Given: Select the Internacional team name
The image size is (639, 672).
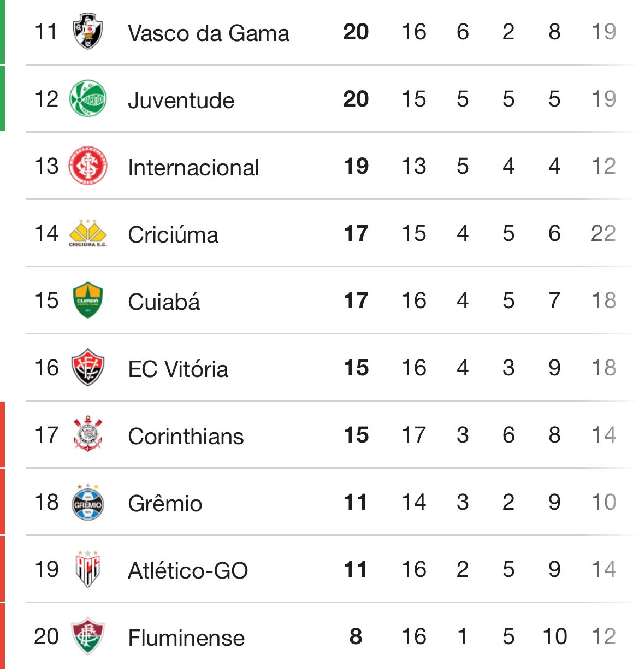Looking at the screenshot, I should pyautogui.click(x=193, y=168).
